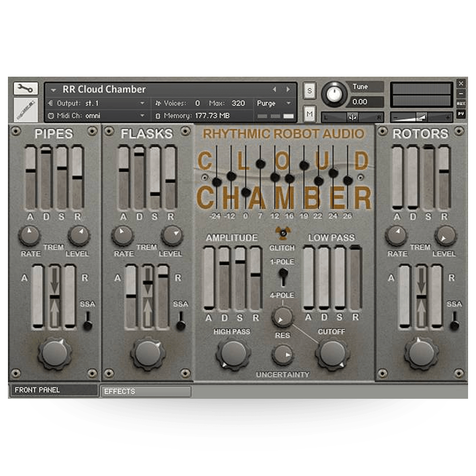The image size is (476, 476).
Task: Click the ROTORS pitch envelope arrows slider
Action: pos(422,296)
